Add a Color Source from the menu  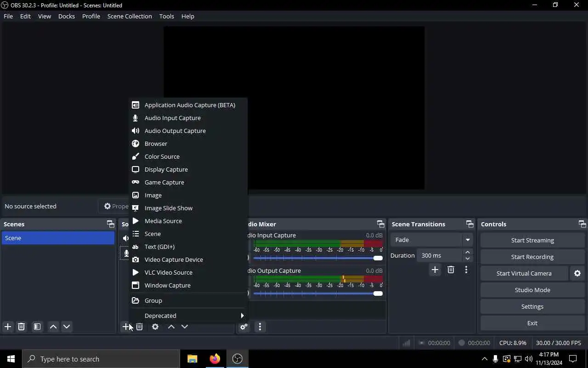188,156
